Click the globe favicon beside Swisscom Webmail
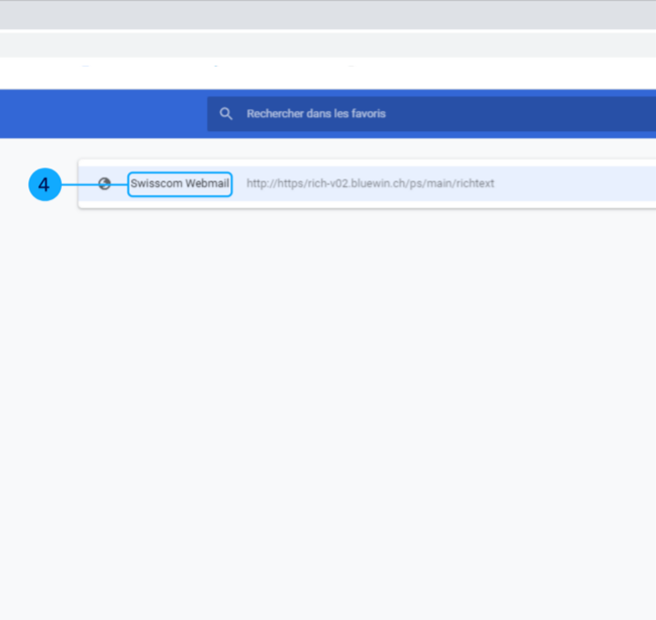This screenshot has width=656, height=620. [x=104, y=184]
